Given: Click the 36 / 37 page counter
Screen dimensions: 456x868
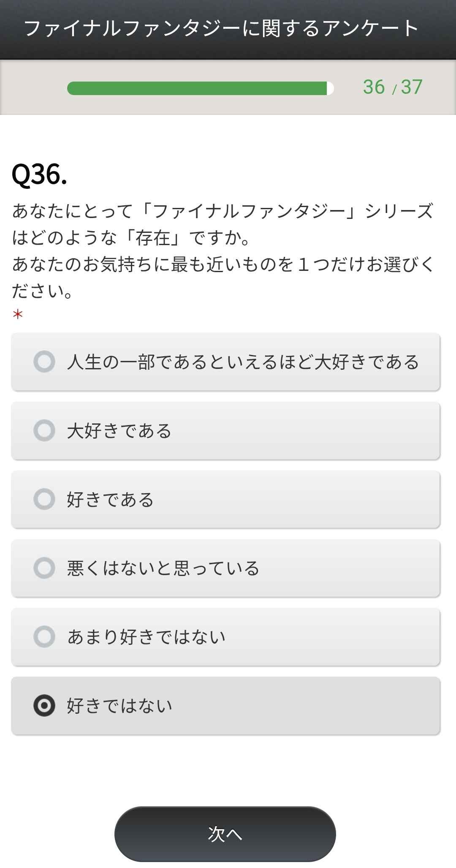Looking at the screenshot, I should pyautogui.click(x=392, y=87).
